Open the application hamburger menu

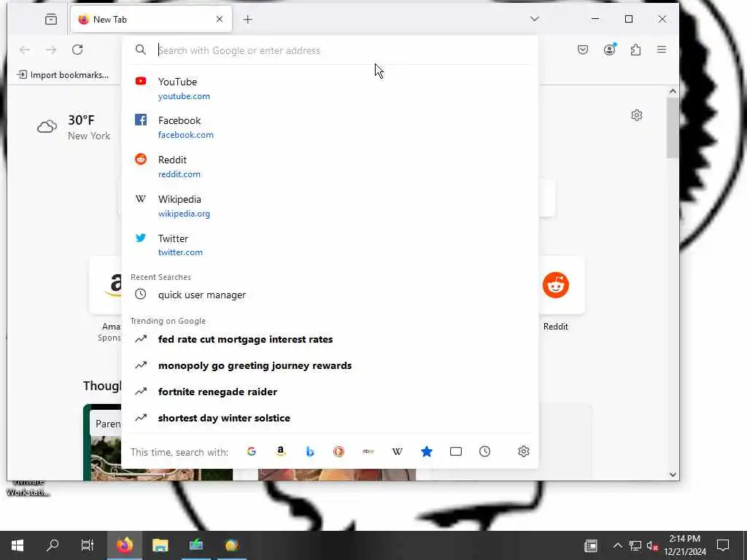point(662,50)
